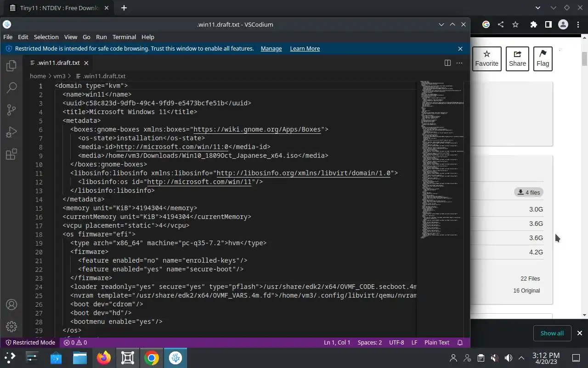Open Chrome Extensions puzzle icon

[x=533, y=24]
